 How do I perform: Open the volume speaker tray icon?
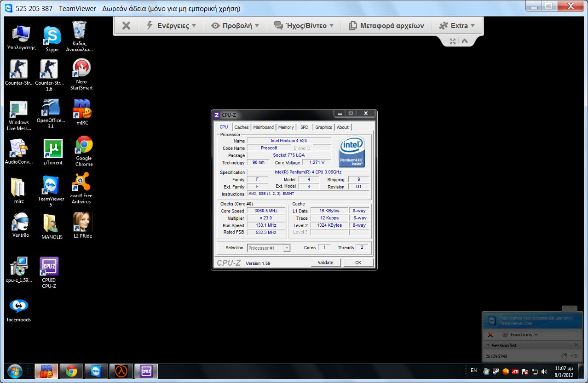545,371
